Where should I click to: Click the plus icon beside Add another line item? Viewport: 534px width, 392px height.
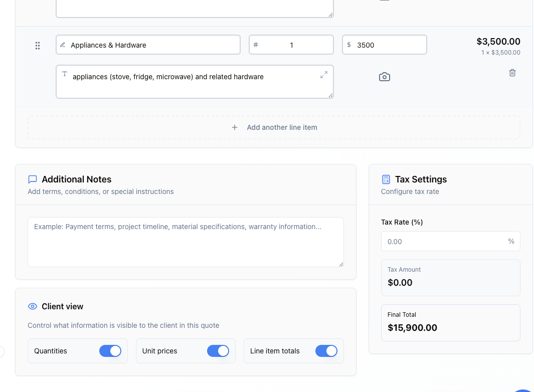(x=235, y=127)
